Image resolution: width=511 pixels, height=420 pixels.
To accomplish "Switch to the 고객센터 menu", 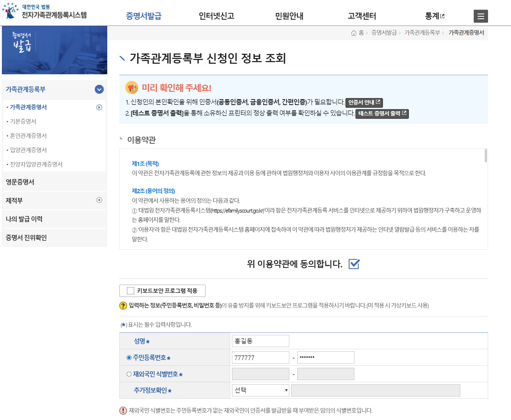I will coord(362,16).
